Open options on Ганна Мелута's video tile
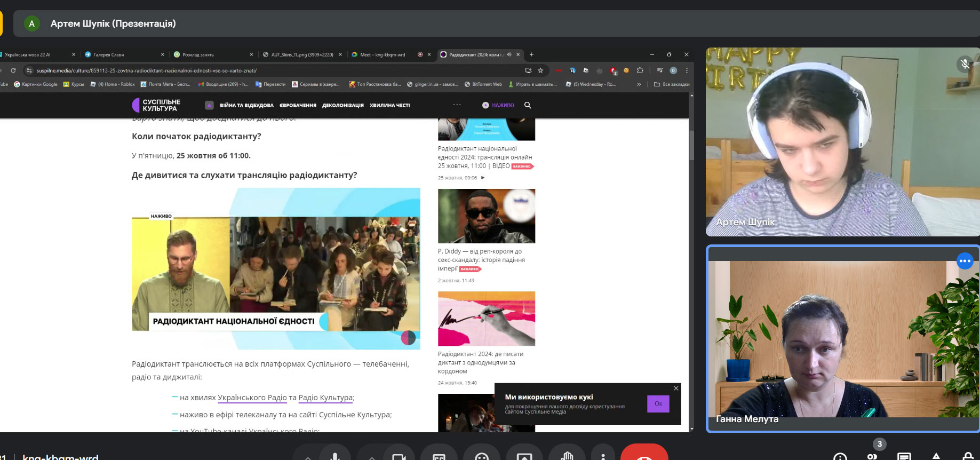 click(x=965, y=261)
